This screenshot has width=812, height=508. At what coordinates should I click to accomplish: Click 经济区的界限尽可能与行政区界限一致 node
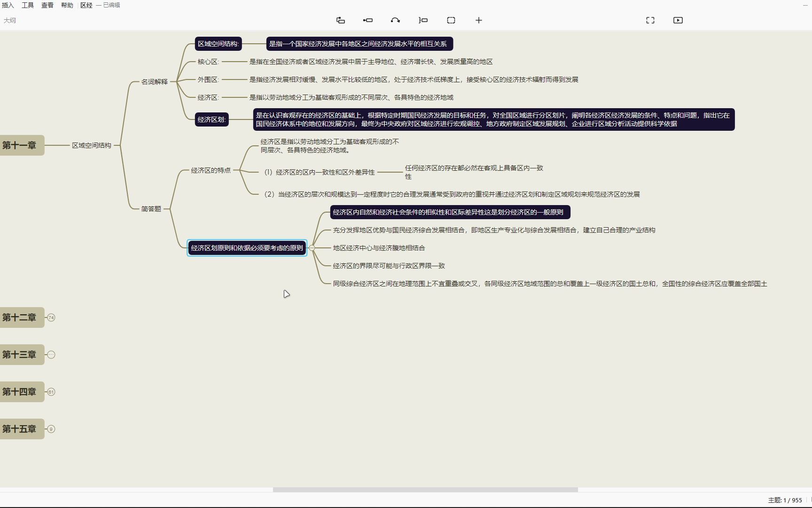coord(389,266)
